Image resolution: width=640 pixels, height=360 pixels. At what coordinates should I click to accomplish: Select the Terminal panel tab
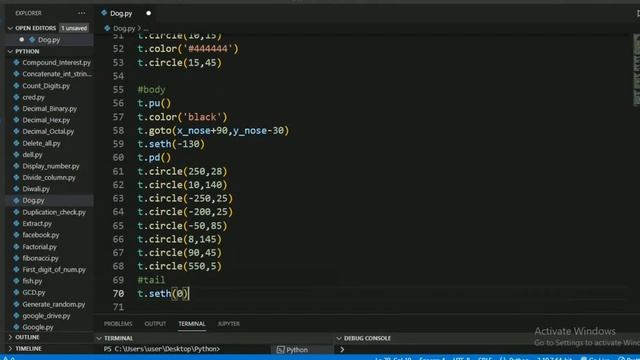191,324
